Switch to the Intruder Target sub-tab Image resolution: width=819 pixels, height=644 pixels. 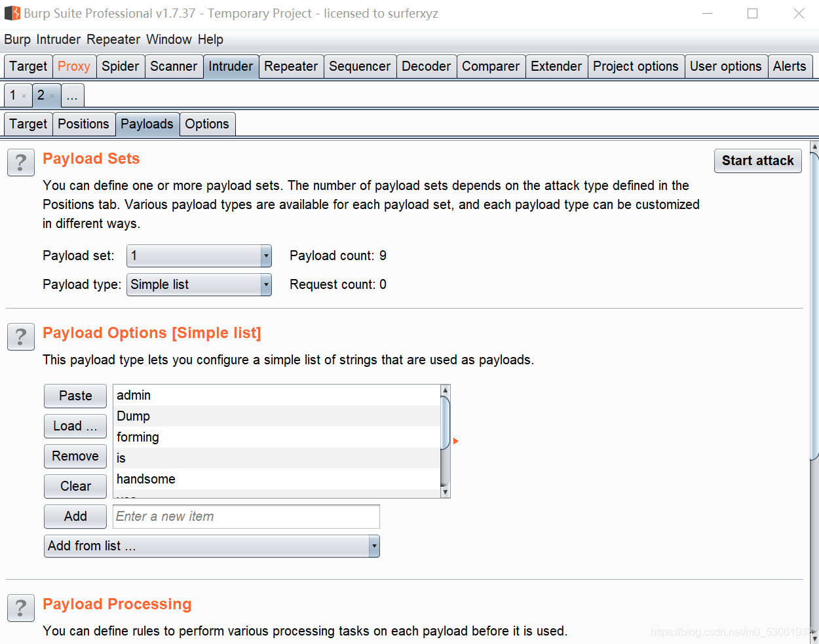point(28,124)
